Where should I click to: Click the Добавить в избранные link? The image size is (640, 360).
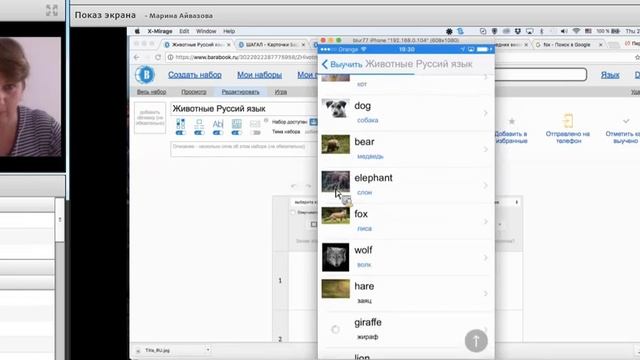pyautogui.click(x=511, y=137)
